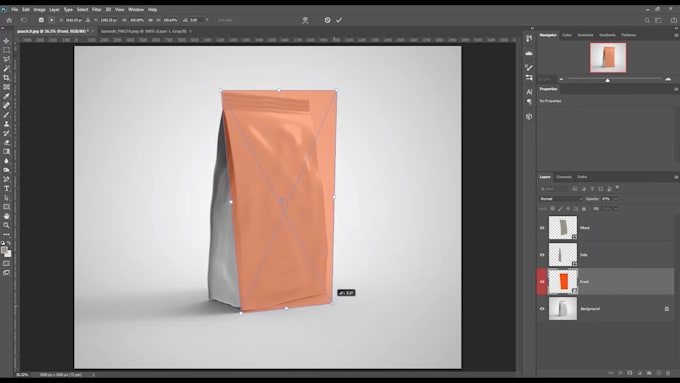Switch to the Swatches tab
The image size is (680, 383).
[x=585, y=35]
